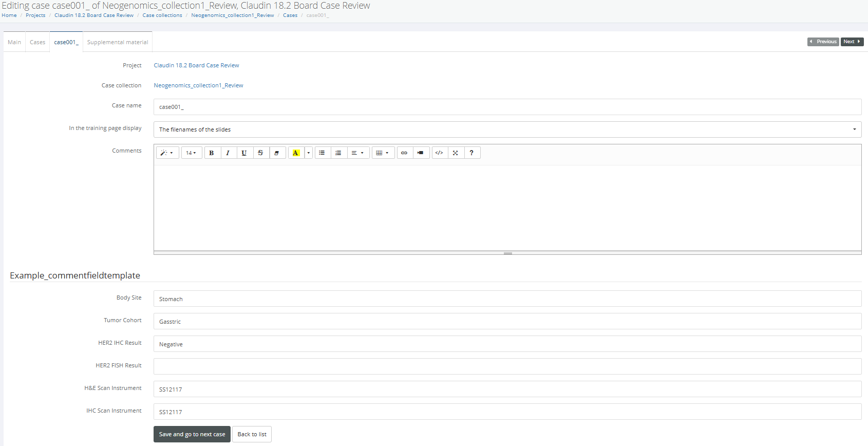Insert a hyperlink using the link icon
Image resolution: width=868 pixels, height=446 pixels.
click(404, 153)
